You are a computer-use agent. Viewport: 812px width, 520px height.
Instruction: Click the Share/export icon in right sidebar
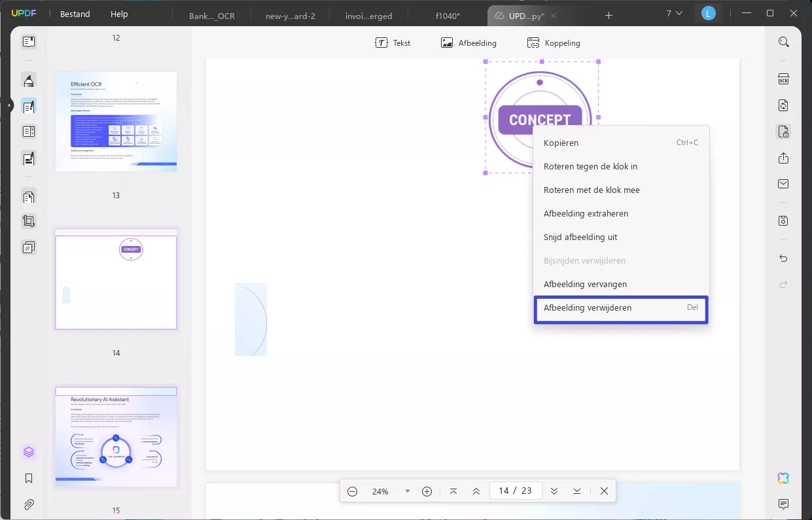[x=783, y=158]
